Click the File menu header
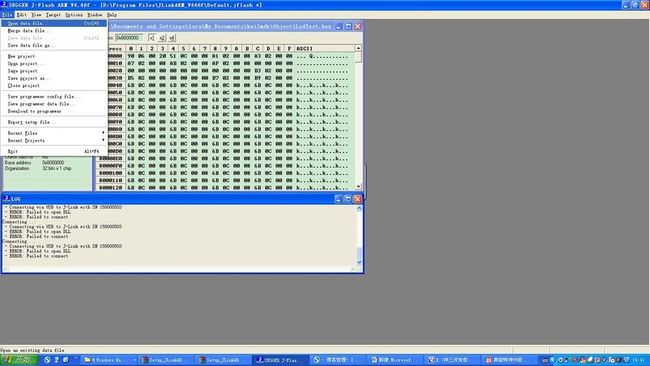 [x=7, y=15]
